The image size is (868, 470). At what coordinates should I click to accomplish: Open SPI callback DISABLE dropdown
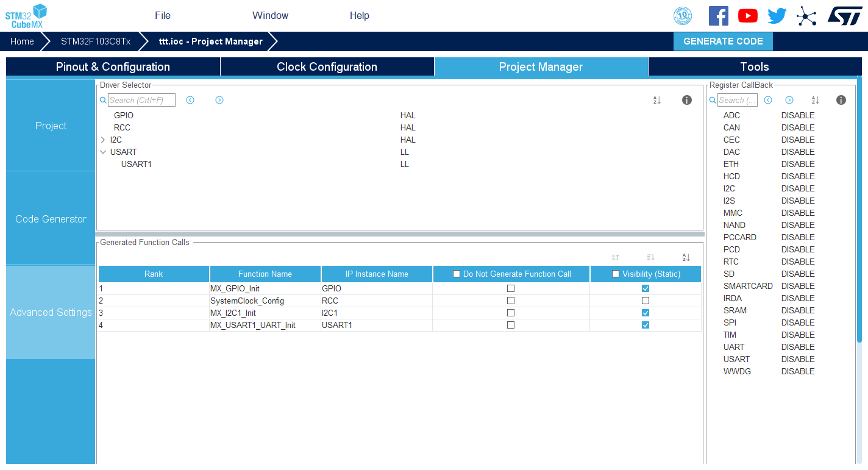pyautogui.click(x=798, y=322)
